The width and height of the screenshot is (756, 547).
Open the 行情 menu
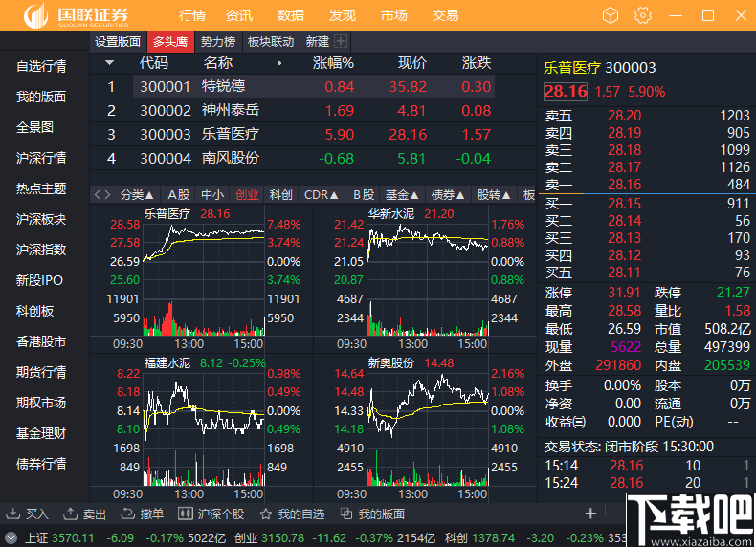[x=192, y=15]
